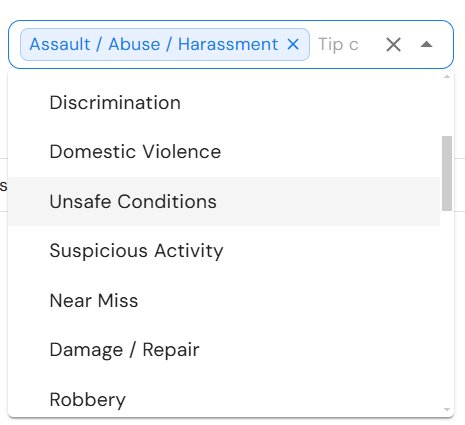Choose Domestic Violence from the list
465x425 pixels.
(224, 152)
